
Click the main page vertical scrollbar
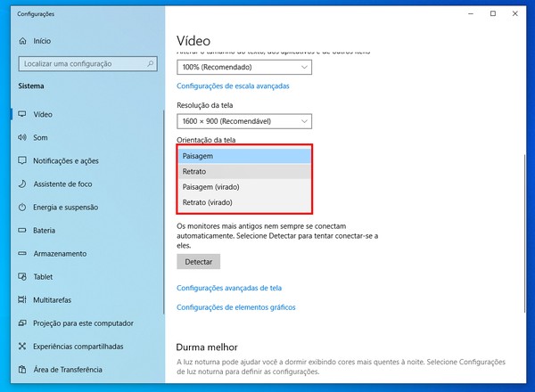525,233
